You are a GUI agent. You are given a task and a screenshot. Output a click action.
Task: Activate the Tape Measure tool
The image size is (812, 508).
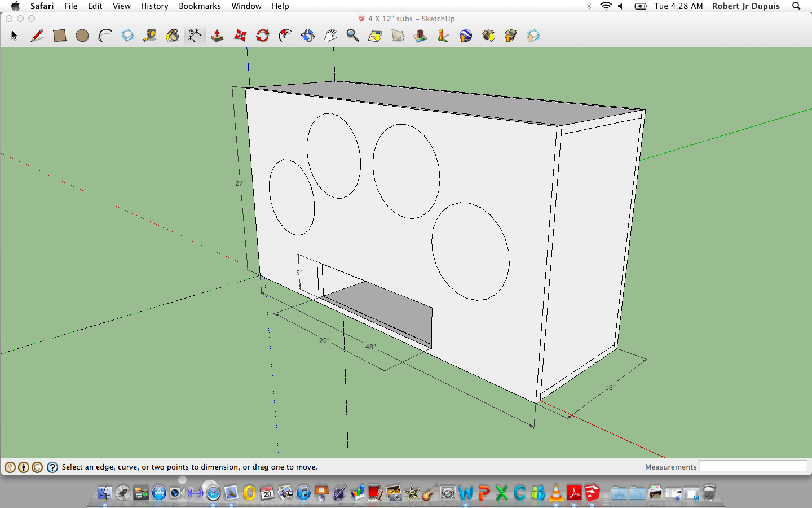pyautogui.click(x=150, y=36)
